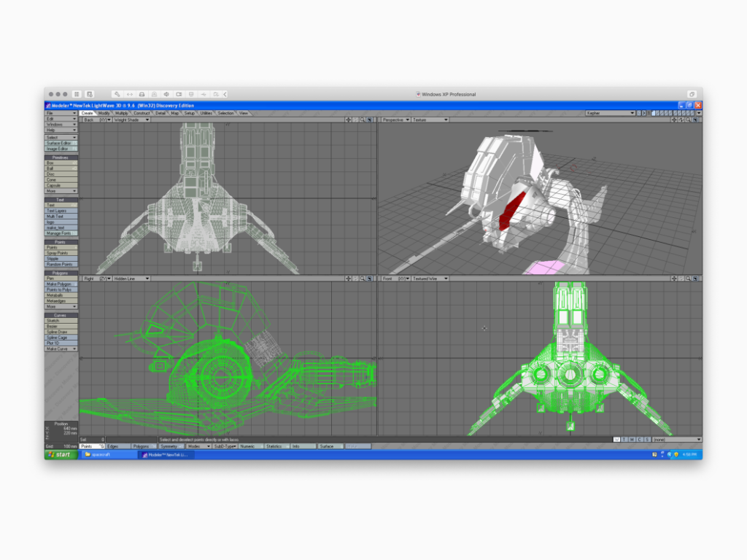Open the Select dropdown menu
The height and width of the screenshot is (560, 747).
[61, 138]
